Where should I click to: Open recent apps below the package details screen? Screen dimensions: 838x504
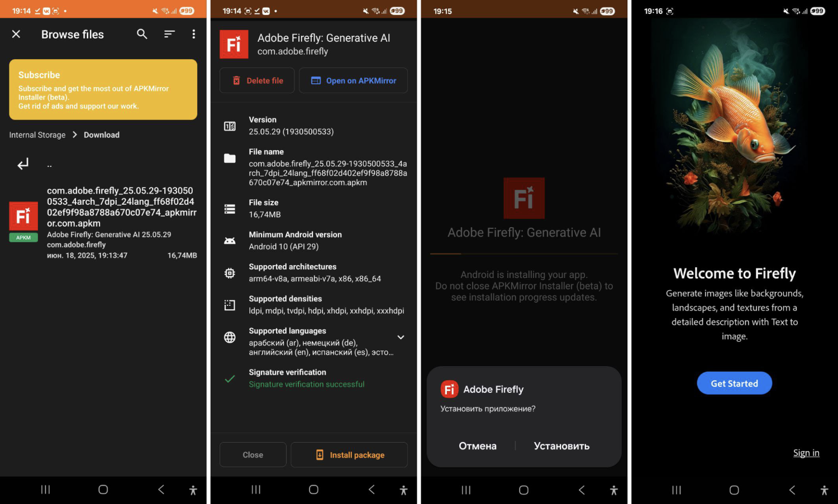[x=256, y=489]
